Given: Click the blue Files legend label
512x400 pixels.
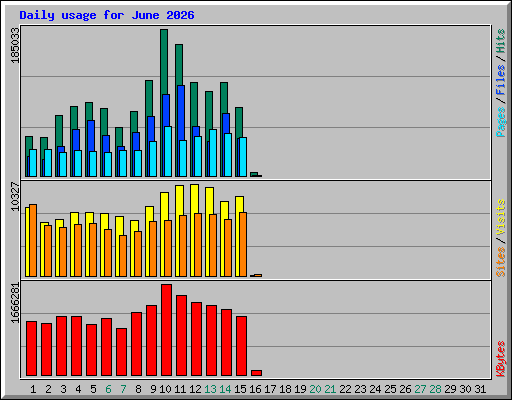Looking at the screenshot, I should 501,80.
